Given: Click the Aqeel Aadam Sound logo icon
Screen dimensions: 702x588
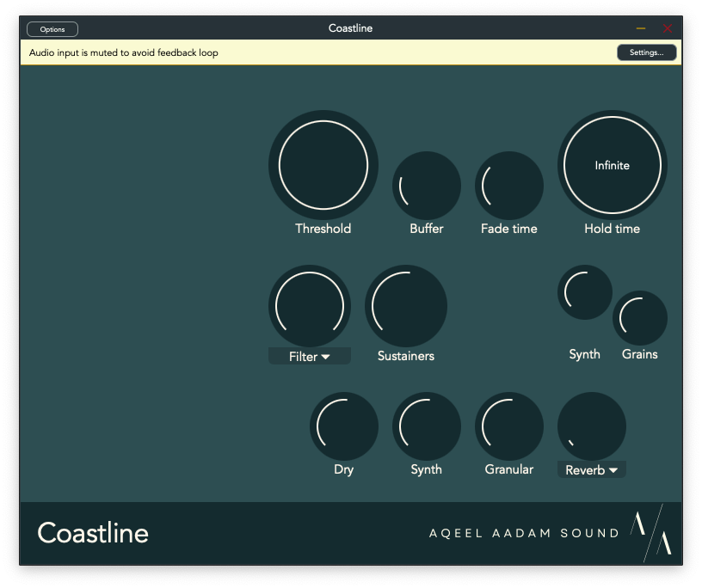Looking at the screenshot, I should pyautogui.click(x=652, y=532).
